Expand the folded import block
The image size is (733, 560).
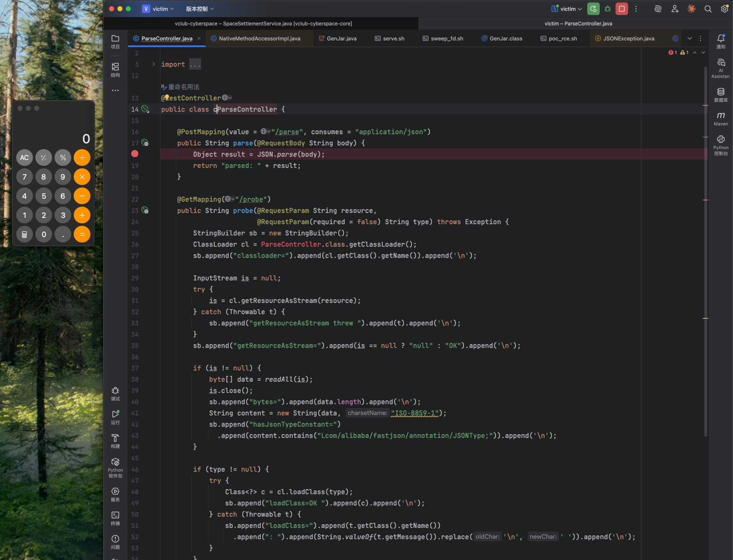click(x=153, y=64)
